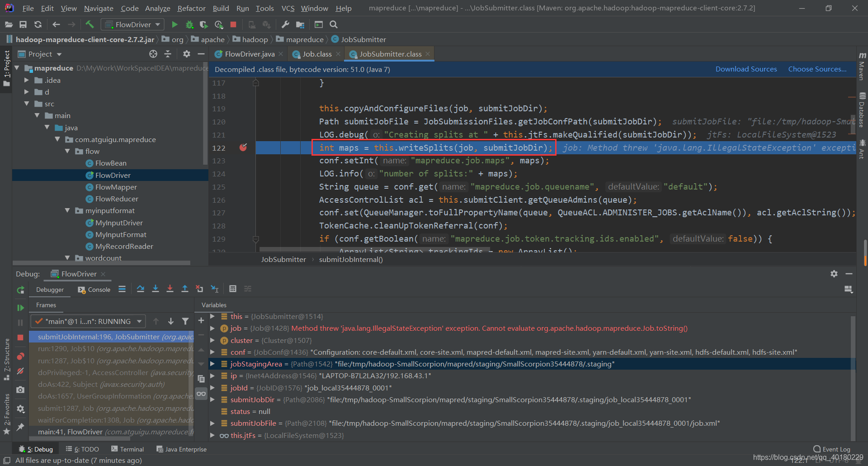Navigate back with the left arrow icon
The height and width of the screenshot is (466, 868).
pyautogui.click(x=56, y=24)
